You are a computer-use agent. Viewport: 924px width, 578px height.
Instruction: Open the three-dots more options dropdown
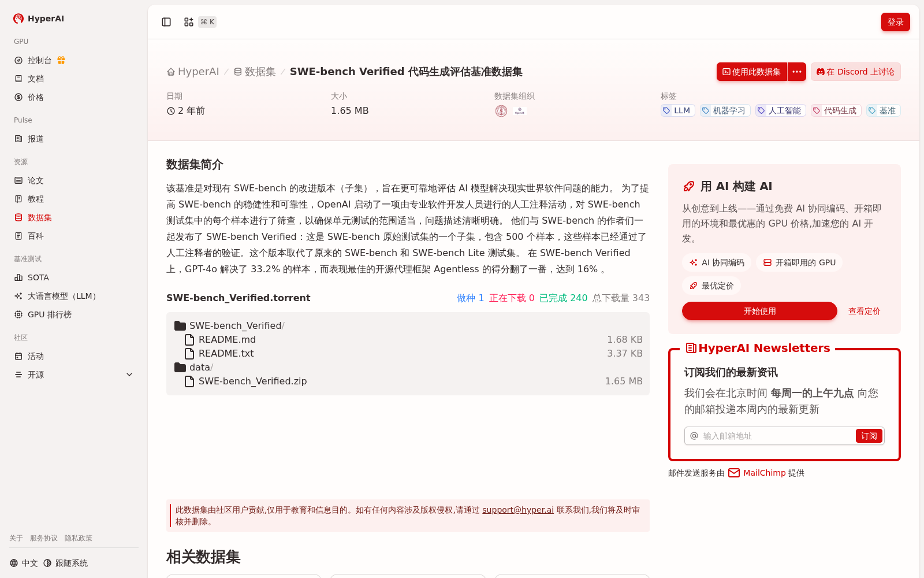[x=797, y=72]
